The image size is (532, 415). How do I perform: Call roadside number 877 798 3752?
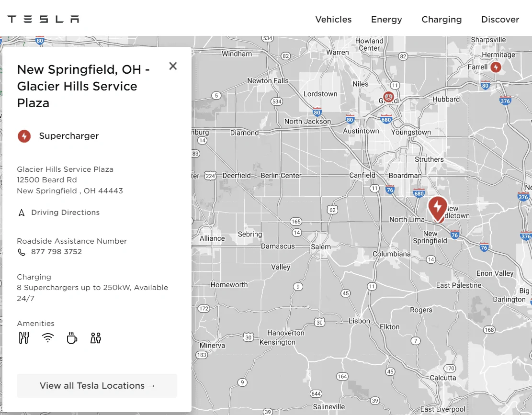57,252
